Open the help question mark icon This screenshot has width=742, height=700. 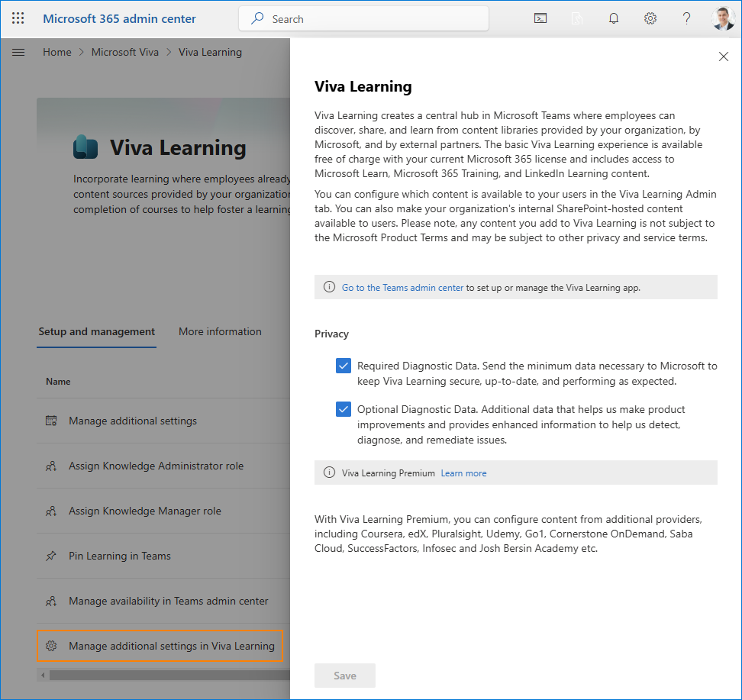[686, 18]
